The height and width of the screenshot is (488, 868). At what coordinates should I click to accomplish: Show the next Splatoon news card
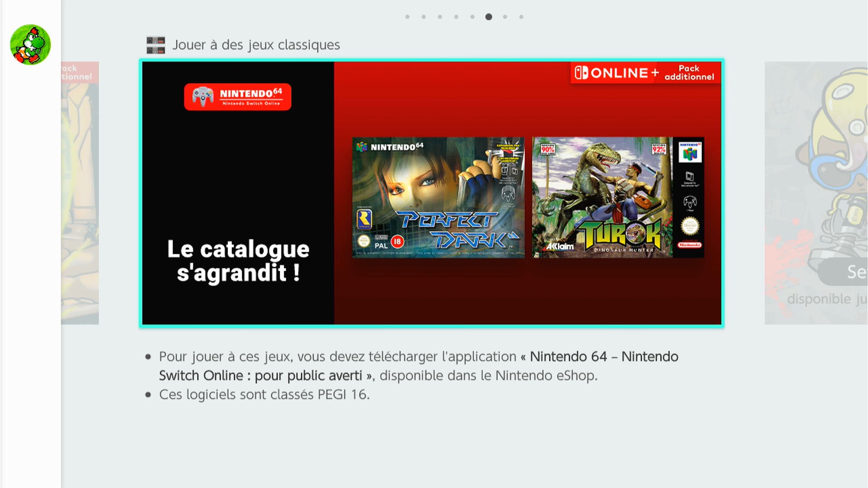click(x=816, y=193)
